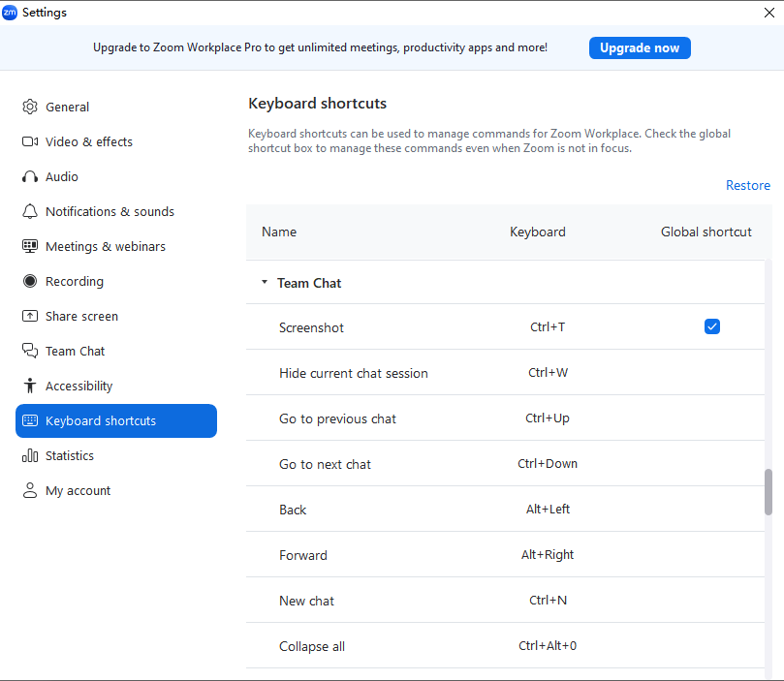Click the Zoom logo in title bar
784x681 pixels.
pyautogui.click(x=10, y=13)
